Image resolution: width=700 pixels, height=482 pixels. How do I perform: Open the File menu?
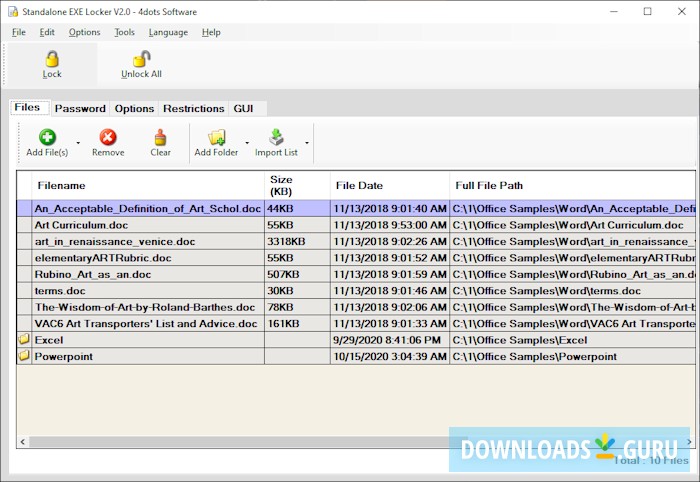(19, 32)
